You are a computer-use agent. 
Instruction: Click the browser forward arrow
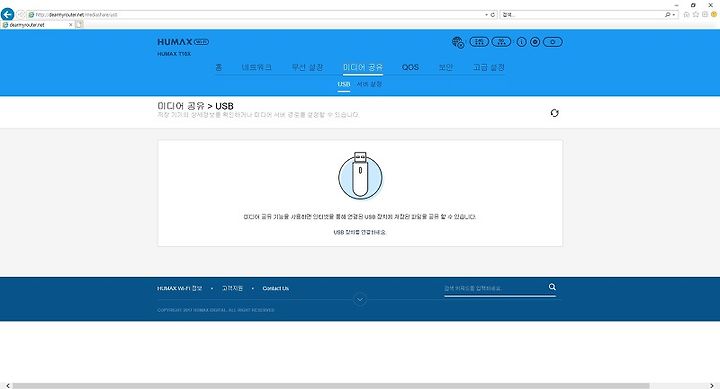pyautogui.click(x=20, y=15)
